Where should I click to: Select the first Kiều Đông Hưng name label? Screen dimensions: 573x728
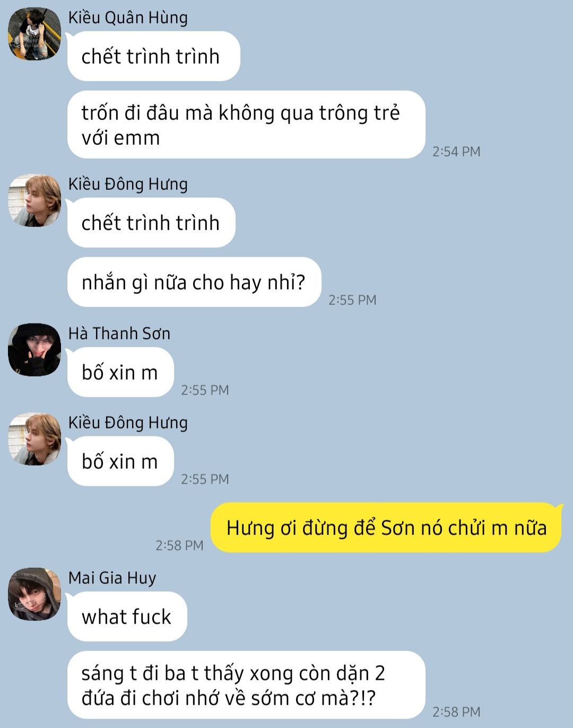tap(128, 184)
